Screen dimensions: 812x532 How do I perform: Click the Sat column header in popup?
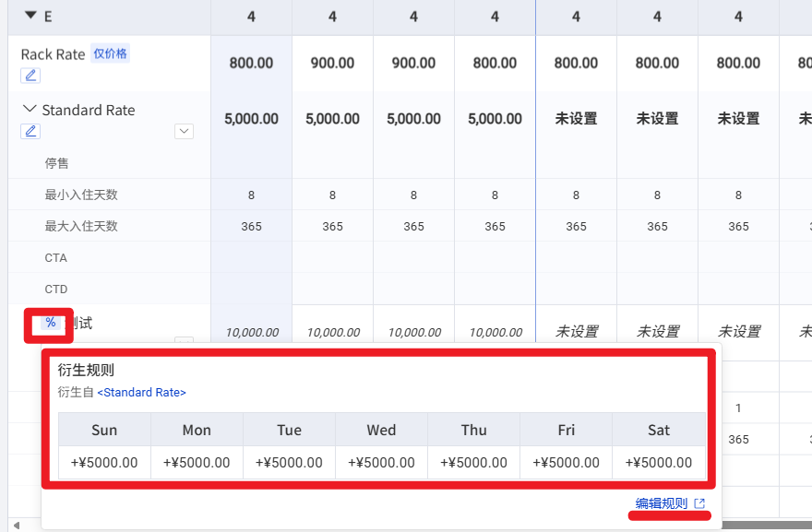tap(659, 430)
